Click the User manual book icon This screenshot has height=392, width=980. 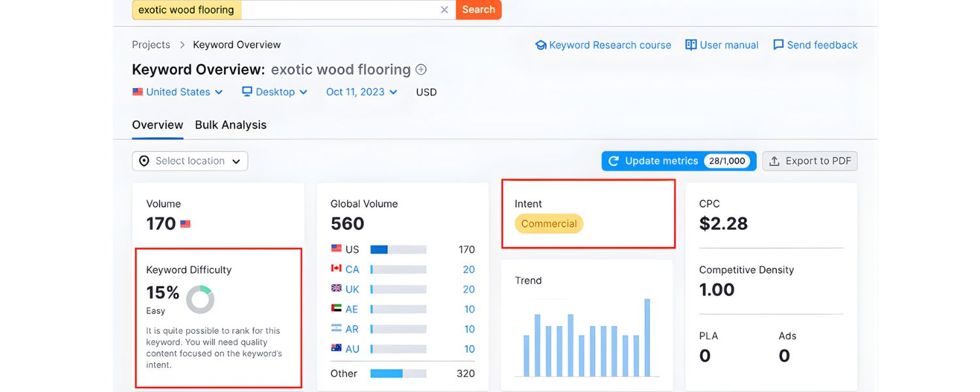691,44
